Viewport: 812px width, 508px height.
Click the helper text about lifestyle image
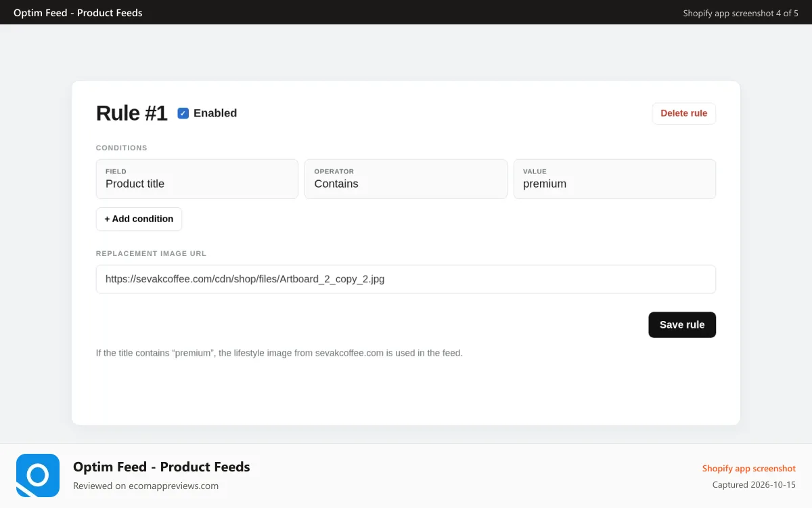click(279, 353)
